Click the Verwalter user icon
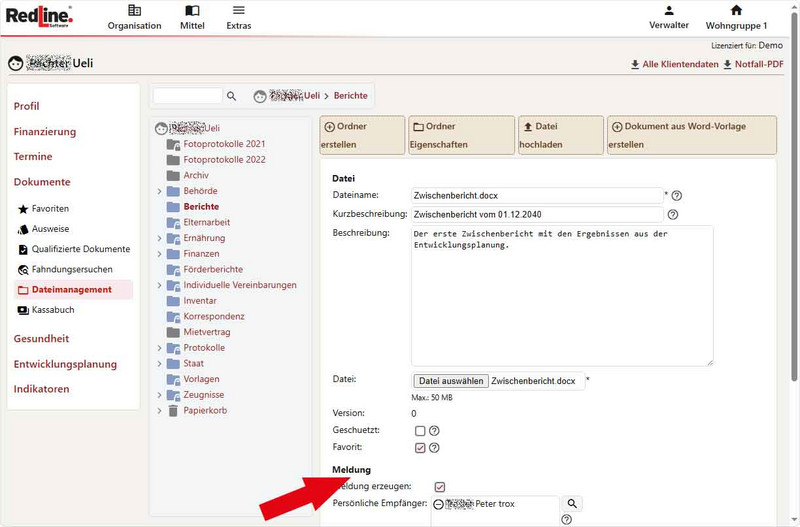The height and width of the screenshot is (527, 800). [669, 11]
